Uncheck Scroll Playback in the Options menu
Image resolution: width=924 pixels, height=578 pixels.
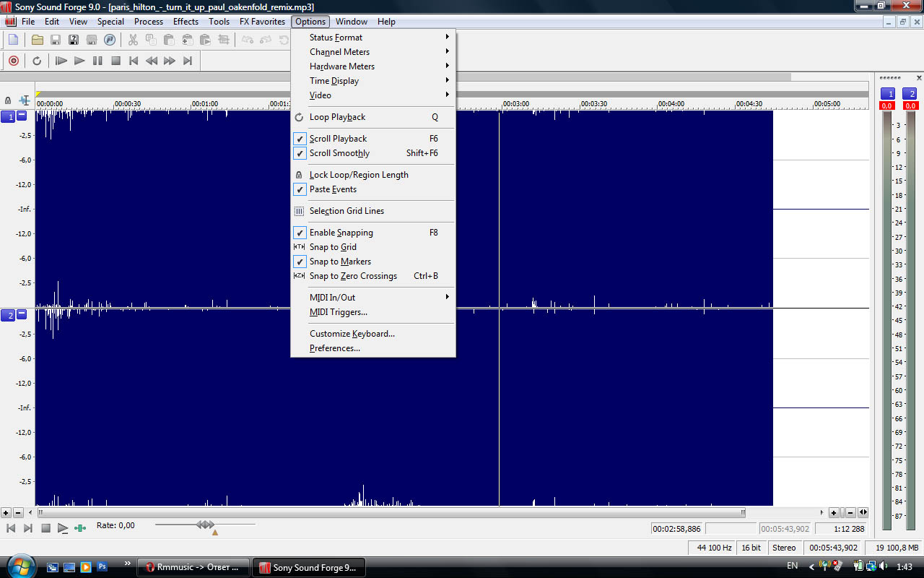[x=373, y=139]
